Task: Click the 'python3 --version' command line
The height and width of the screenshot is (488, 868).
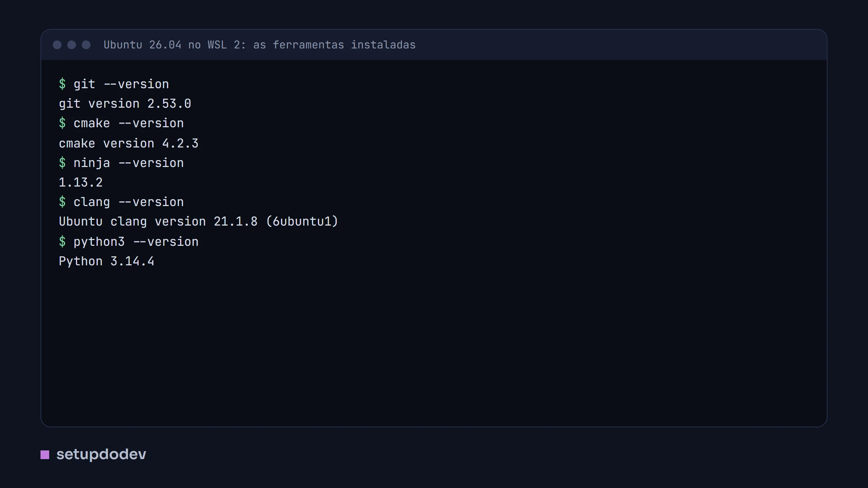Action: click(x=128, y=242)
